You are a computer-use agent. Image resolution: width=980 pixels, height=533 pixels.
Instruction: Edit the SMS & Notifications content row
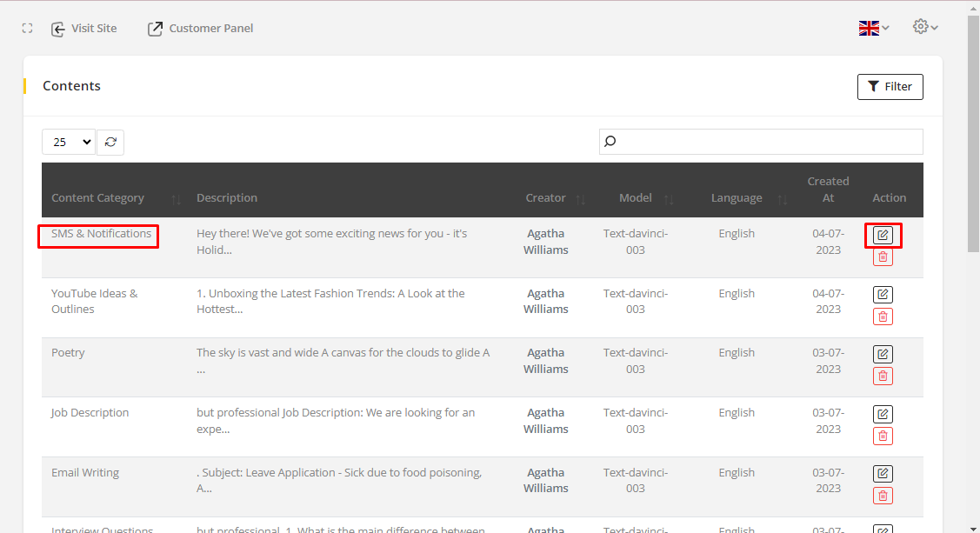click(x=883, y=235)
